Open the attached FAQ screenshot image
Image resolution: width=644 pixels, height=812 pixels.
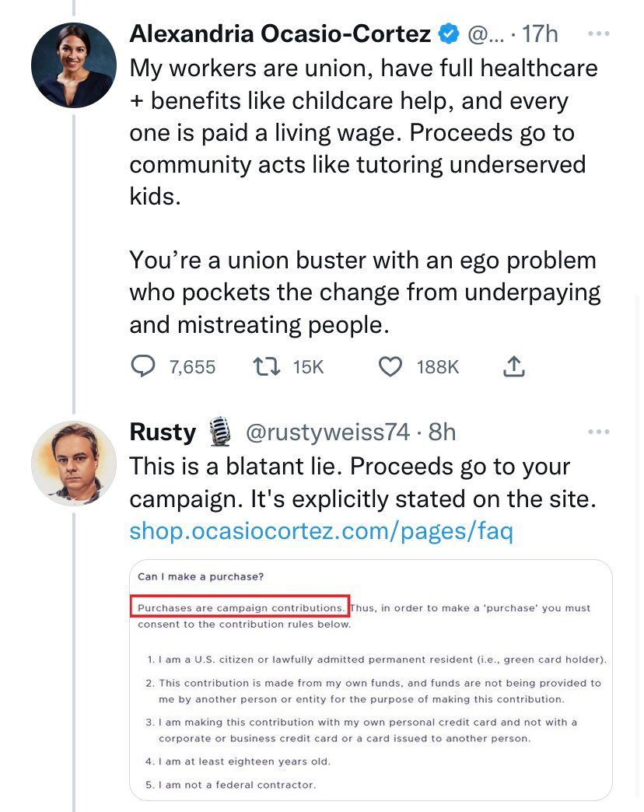(371, 678)
